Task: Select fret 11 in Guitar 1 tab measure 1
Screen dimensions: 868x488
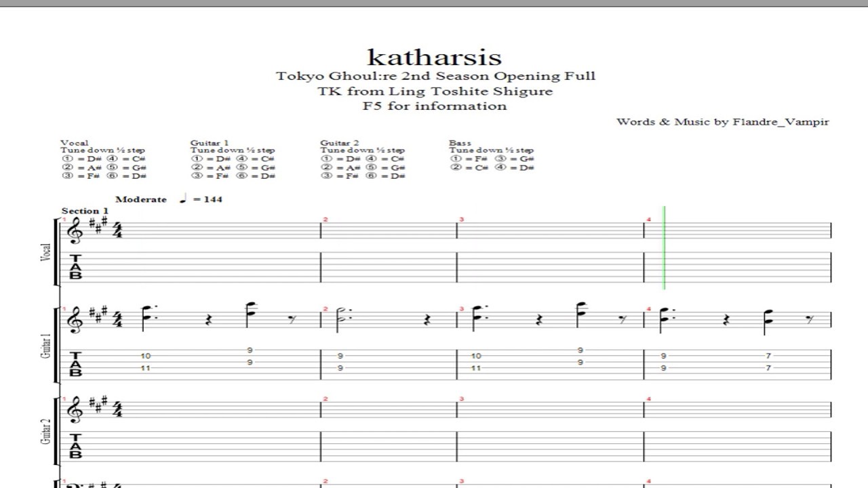Action: 146,368
